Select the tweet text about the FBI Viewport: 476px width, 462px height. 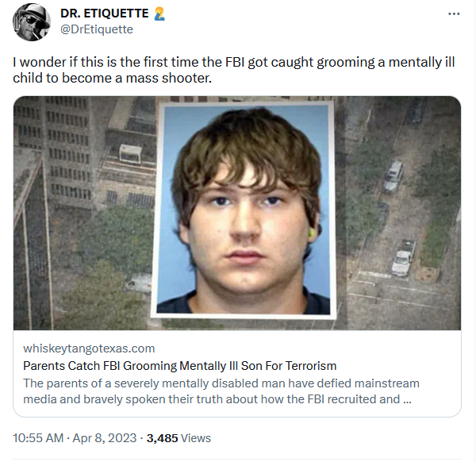point(234,70)
